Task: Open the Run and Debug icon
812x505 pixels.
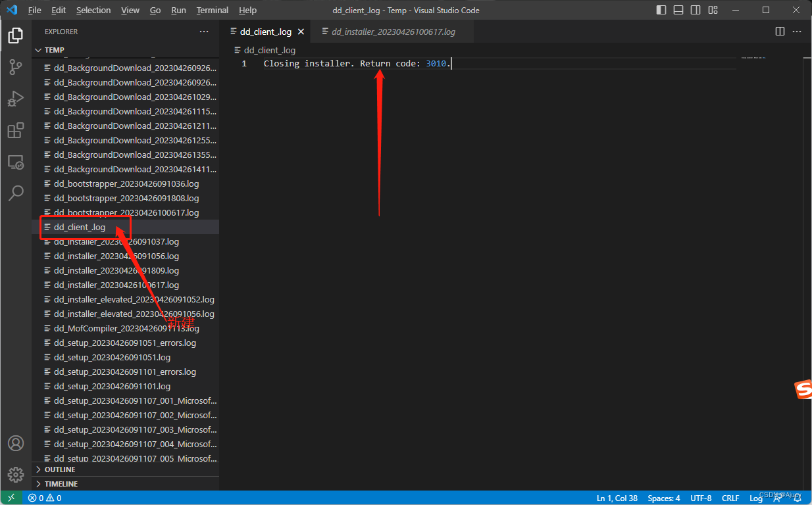Action: [x=16, y=99]
